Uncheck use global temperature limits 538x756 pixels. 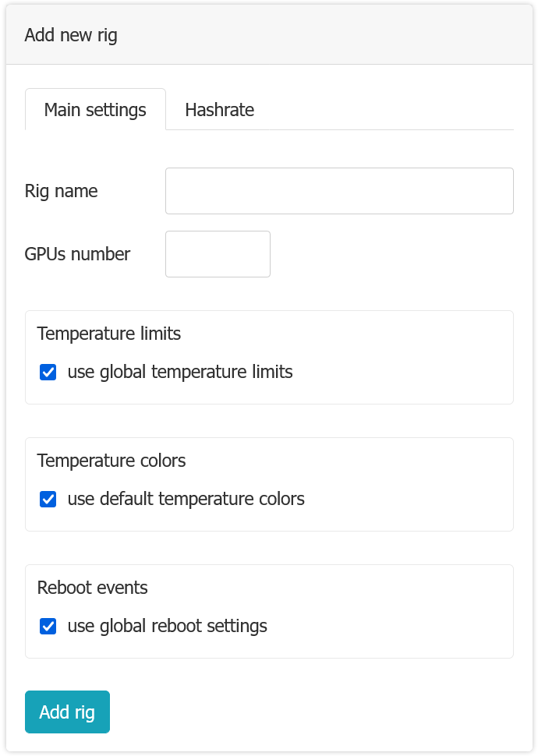48,372
